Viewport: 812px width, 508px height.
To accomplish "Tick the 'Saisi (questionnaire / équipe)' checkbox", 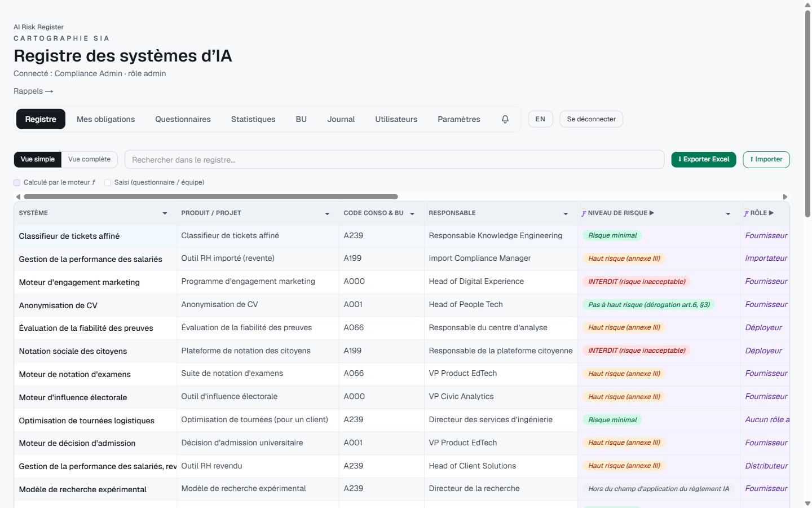I will 108,183.
